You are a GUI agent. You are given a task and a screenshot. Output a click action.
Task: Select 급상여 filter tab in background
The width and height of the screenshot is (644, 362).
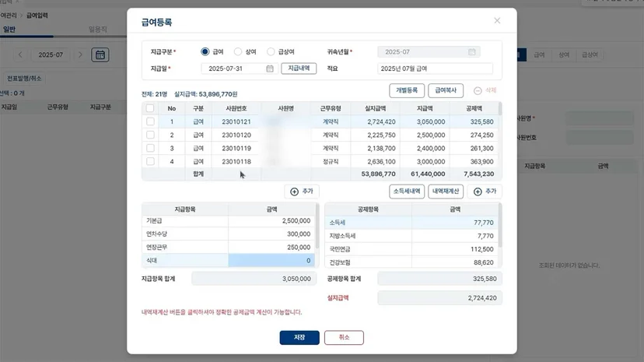[590, 54]
